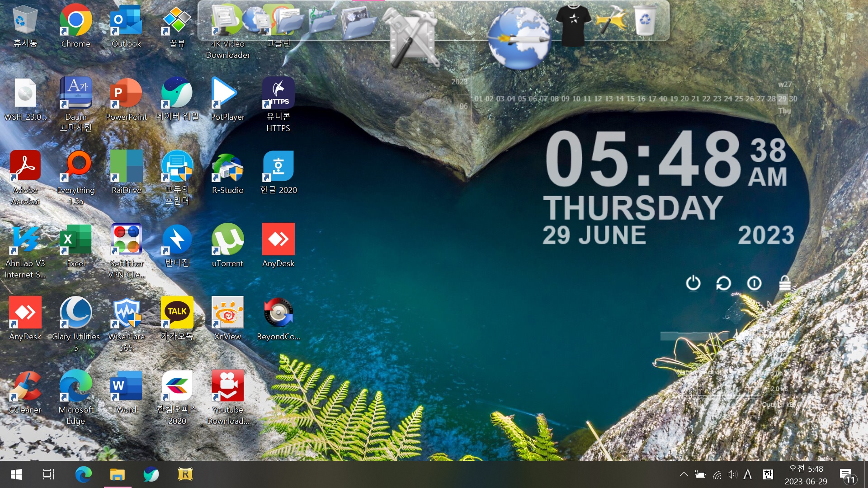The width and height of the screenshot is (868, 488).
Task: Open the AnyDesk icon next to uTorrent
Action: 278,246
